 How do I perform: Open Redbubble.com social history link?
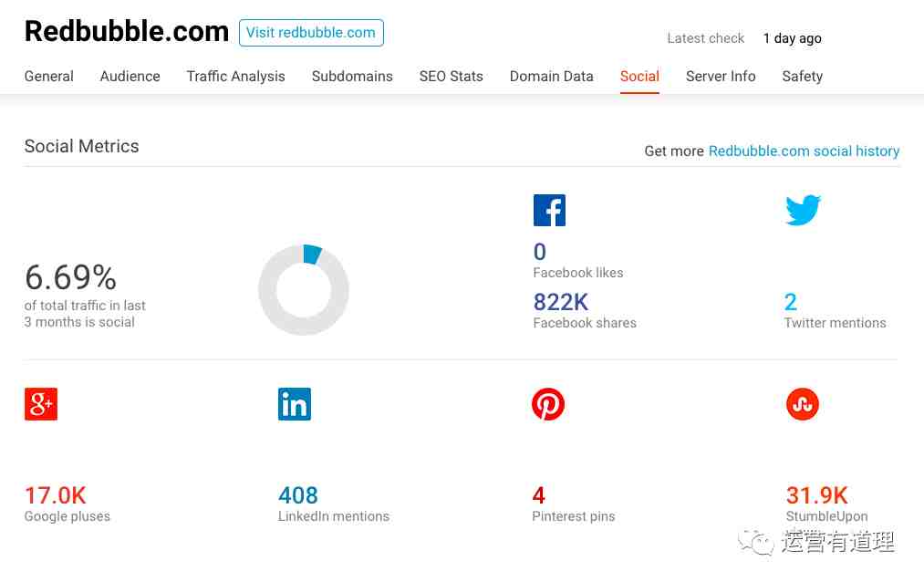coord(804,151)
